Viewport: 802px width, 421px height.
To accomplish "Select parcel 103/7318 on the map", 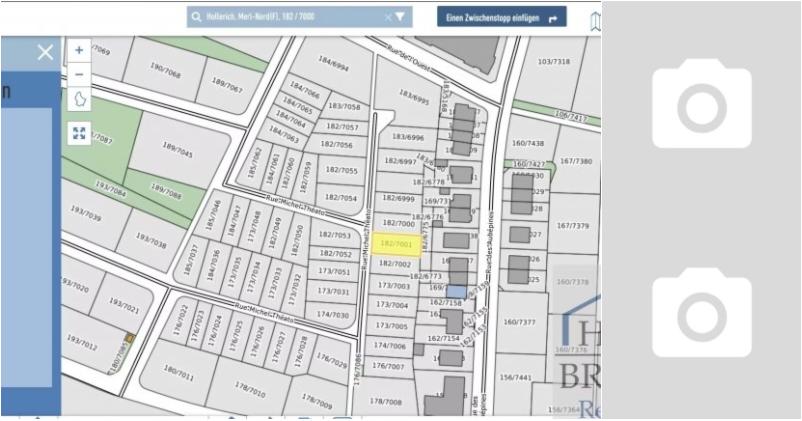I will pos(553,62).
